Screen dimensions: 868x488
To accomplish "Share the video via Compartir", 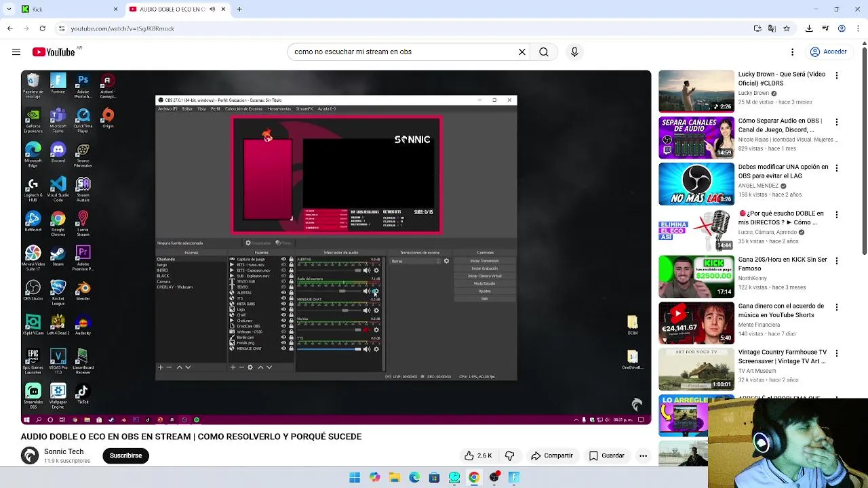I will tap(552, 455).
